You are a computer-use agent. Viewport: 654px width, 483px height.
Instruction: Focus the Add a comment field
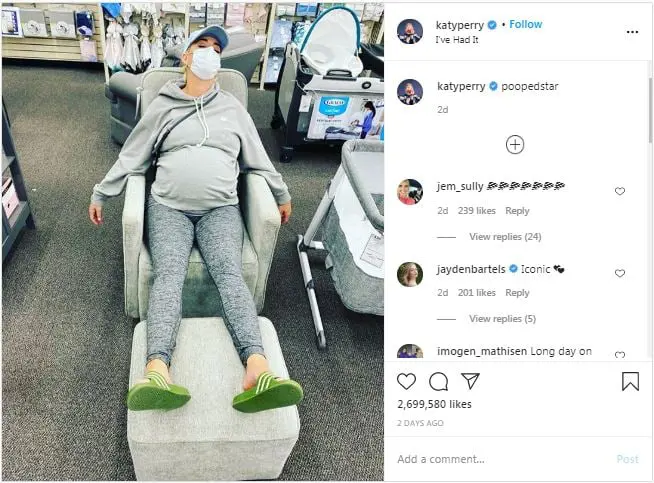(501, 459)
